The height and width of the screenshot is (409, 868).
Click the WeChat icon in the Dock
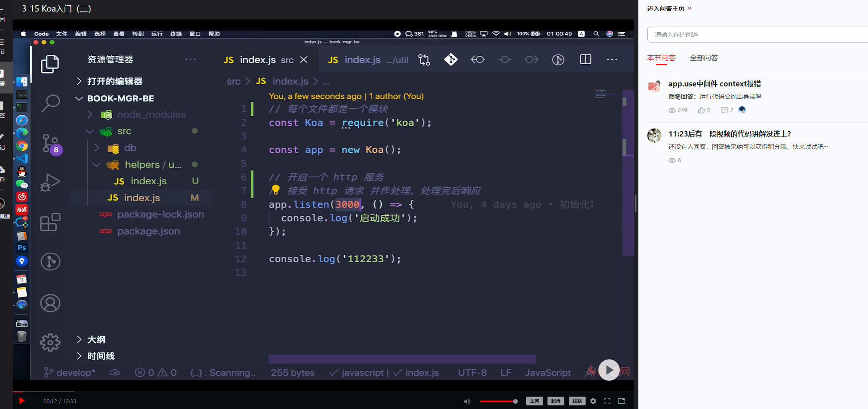click(22, 184)
